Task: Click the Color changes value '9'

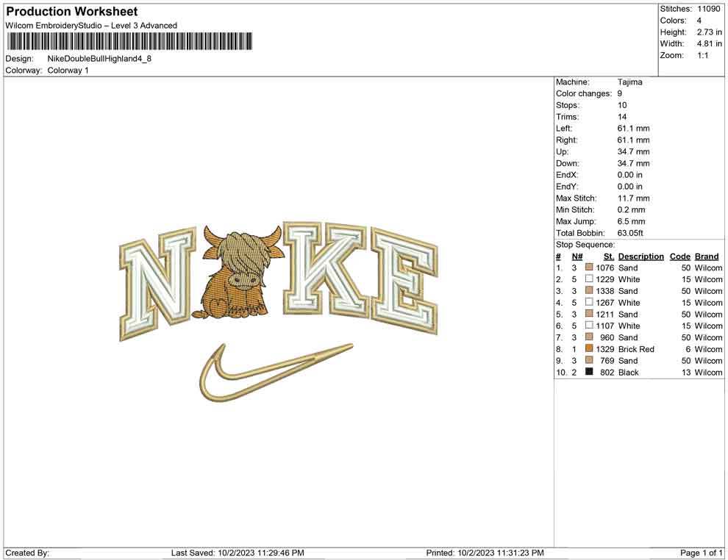Action: point(620,94)
